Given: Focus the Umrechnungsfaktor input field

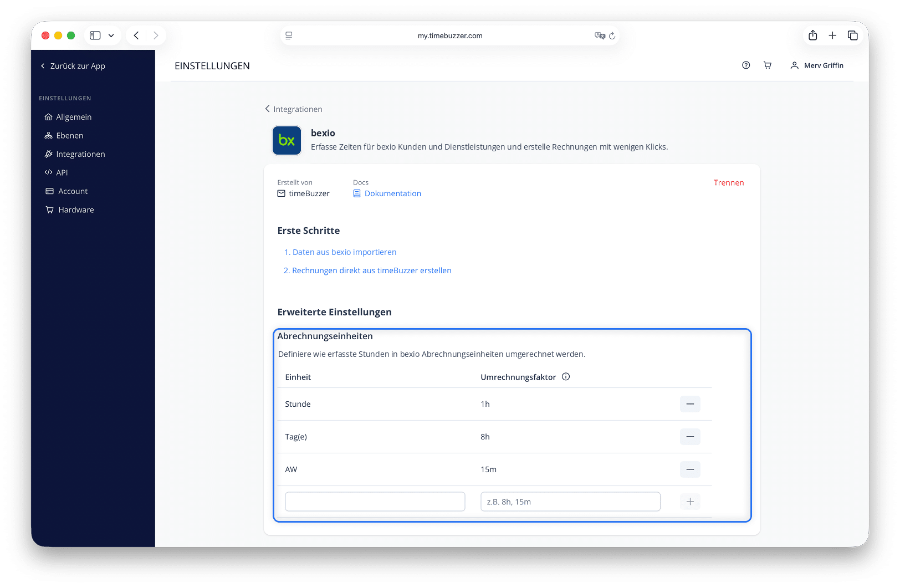Looking at the screenshot, I should point(570,502).
